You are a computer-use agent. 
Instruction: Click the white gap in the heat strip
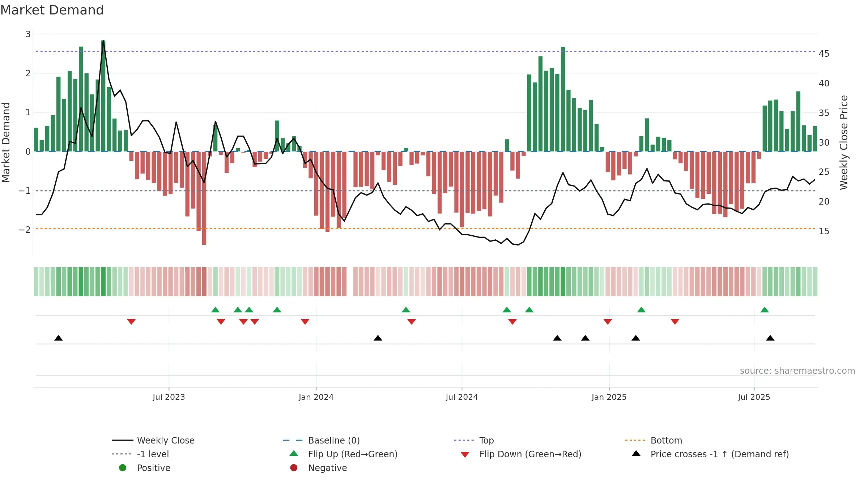click(x=350, y=282)
